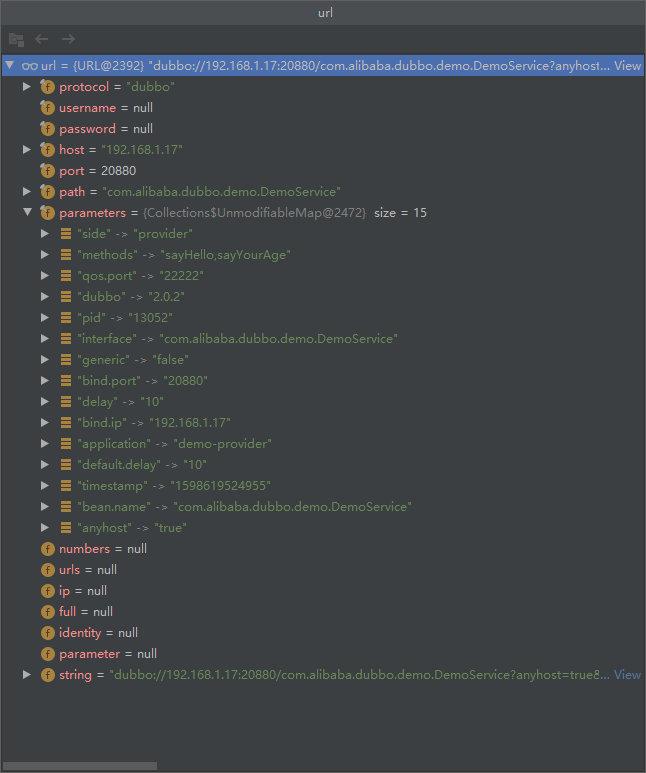Click field icon next to ip

point(47,591)
